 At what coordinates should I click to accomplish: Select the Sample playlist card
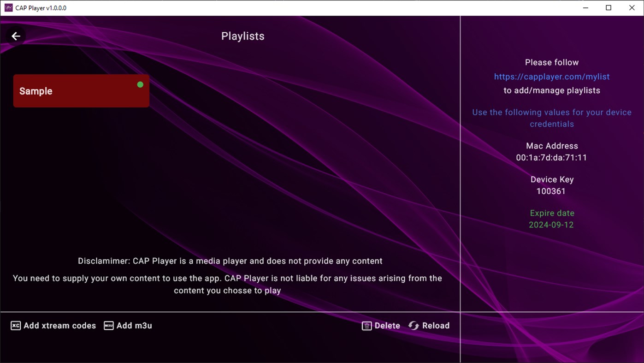(x=81, y=91)
